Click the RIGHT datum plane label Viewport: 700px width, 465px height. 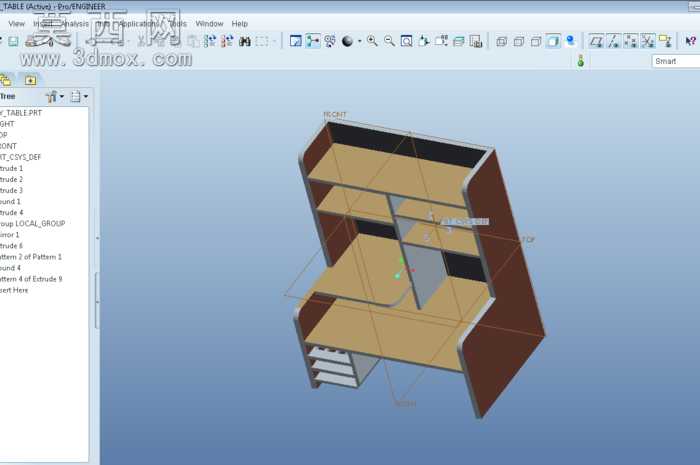pyautogui.click(x=405, y=404)
